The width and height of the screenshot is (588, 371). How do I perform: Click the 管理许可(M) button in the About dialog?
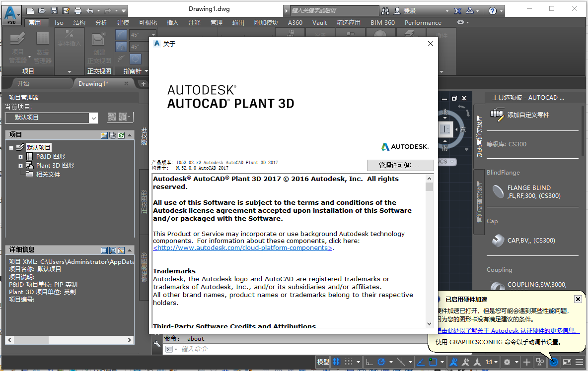click(400, 165)
